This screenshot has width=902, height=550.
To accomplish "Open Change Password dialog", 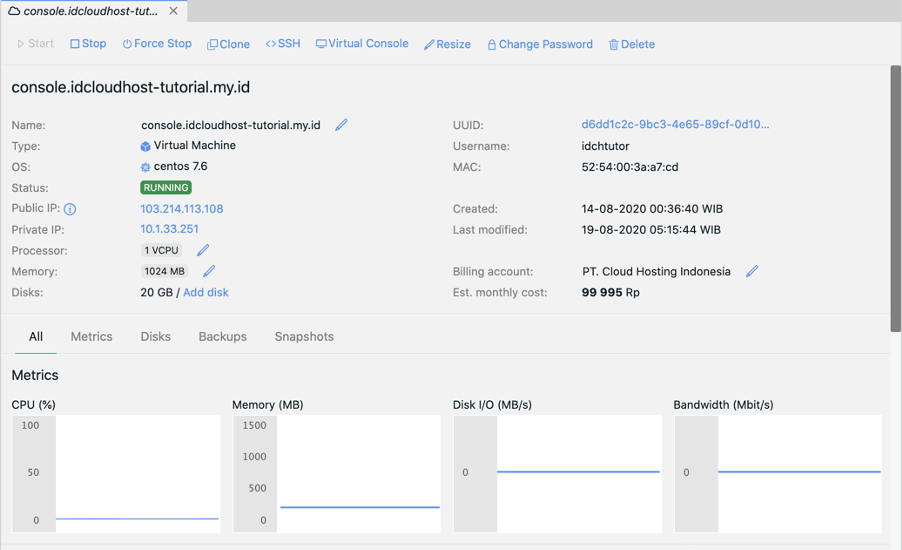I will (540, 44).
